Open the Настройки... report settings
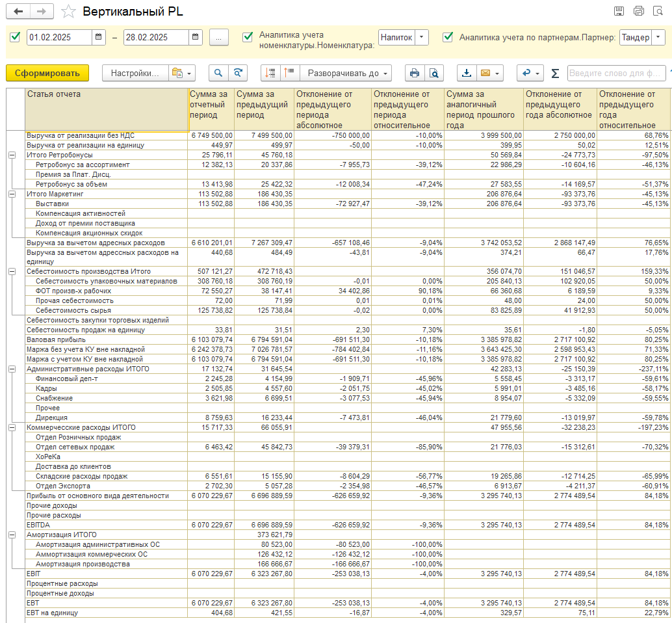The width and height of the screenshot is (672, 623). pos(135,73)
